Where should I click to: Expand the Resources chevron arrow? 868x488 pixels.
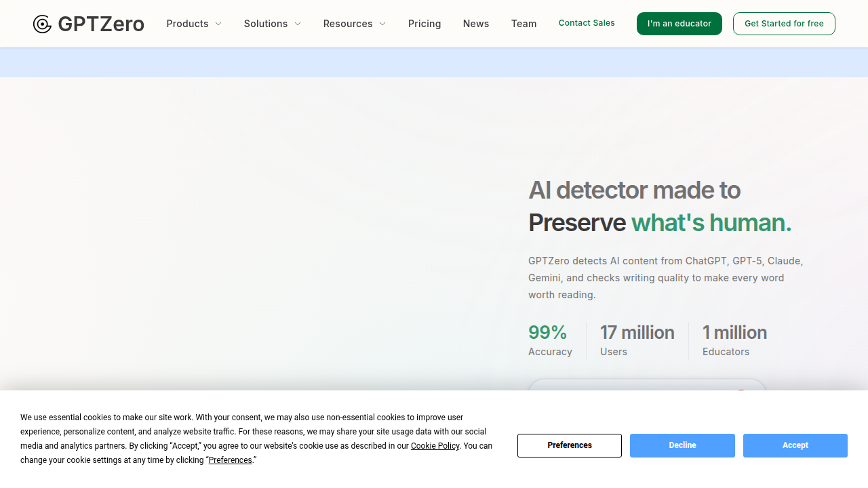pos(382,24)
